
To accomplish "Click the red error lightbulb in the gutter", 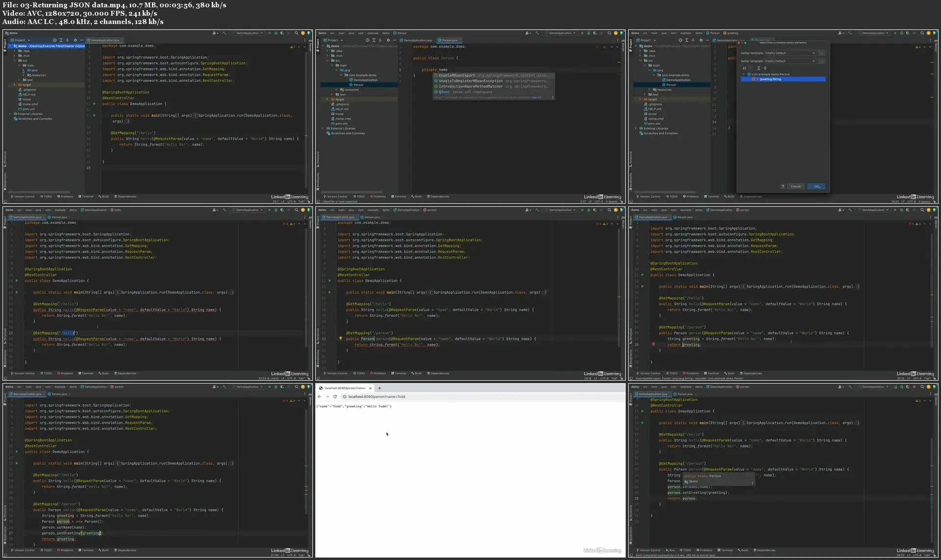I will 653,344.
